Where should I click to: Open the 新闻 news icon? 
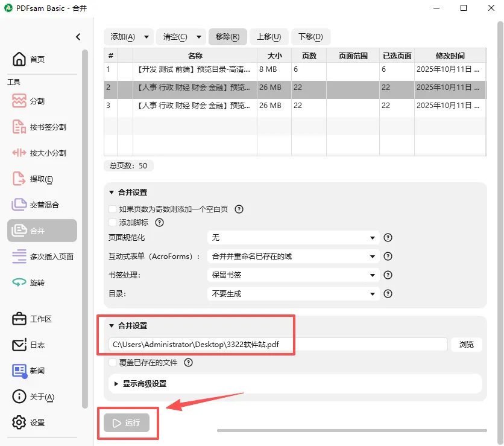tap(19, 371)
